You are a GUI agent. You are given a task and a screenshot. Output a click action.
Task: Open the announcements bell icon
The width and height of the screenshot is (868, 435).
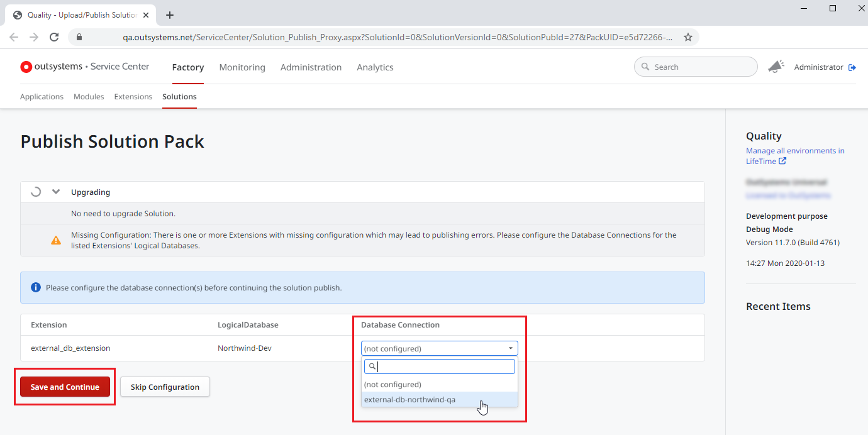click(x=776, y=66)
